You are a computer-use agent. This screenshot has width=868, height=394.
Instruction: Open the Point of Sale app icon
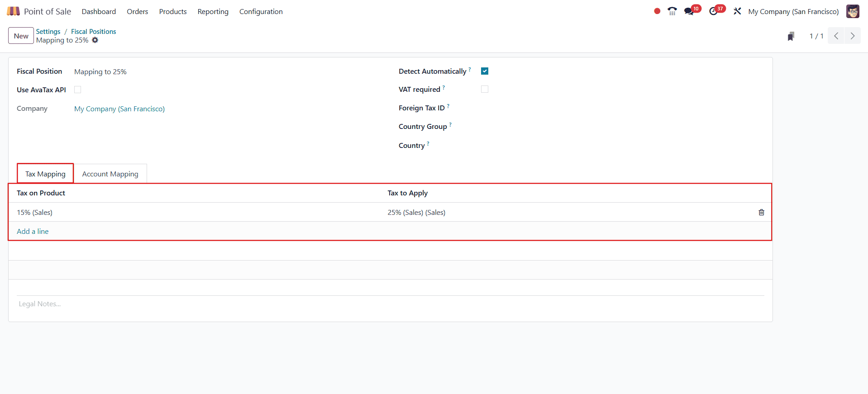(x=13, y=11)
